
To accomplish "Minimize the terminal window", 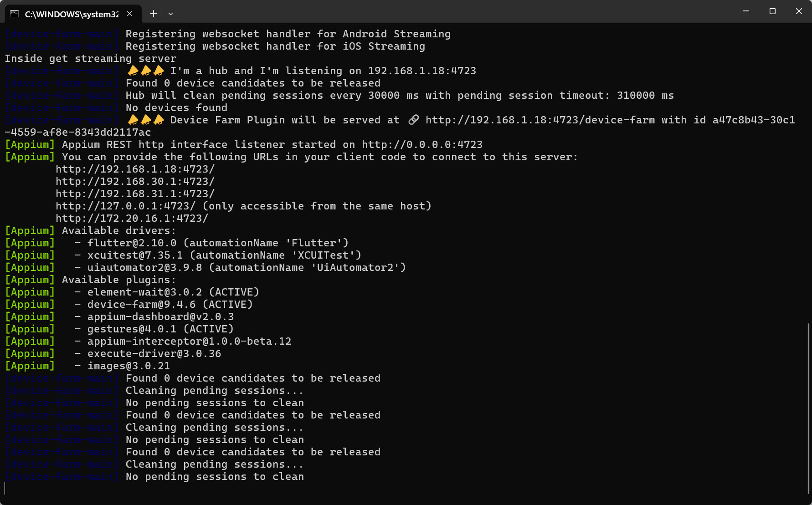I will (746, 11).
